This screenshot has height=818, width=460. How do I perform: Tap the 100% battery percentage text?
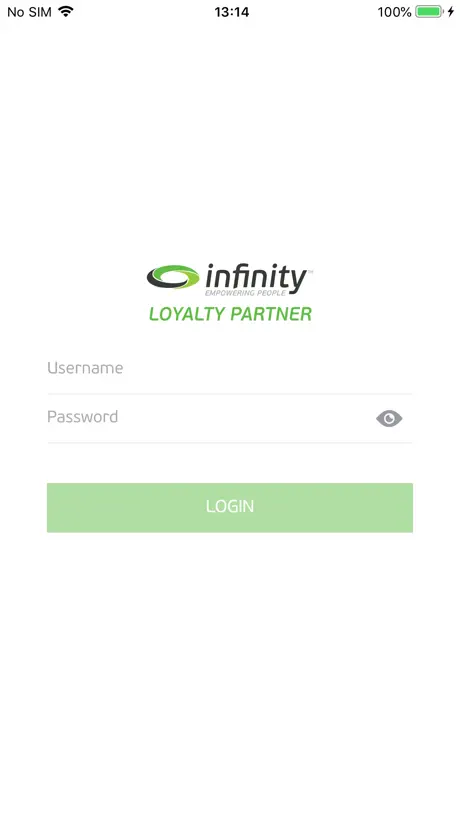pos(395,12)
